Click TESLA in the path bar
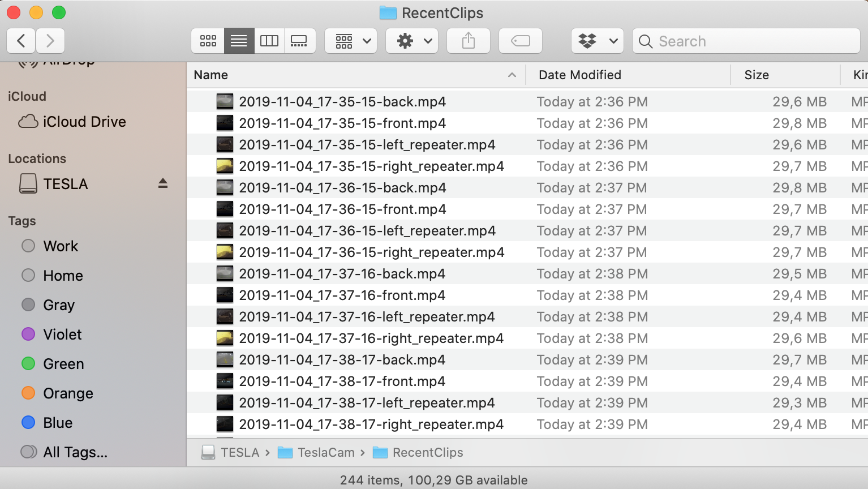This screenshot has height=489, width=868. pos(230,453)
